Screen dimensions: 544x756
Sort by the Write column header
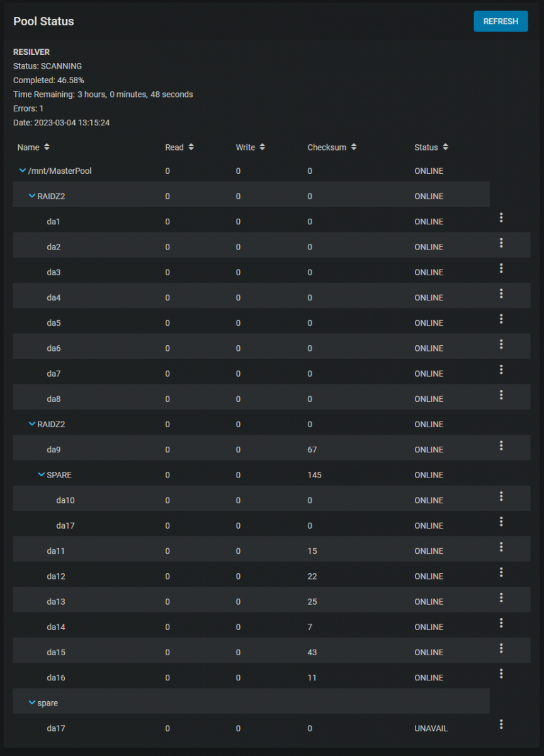(251, 147)
